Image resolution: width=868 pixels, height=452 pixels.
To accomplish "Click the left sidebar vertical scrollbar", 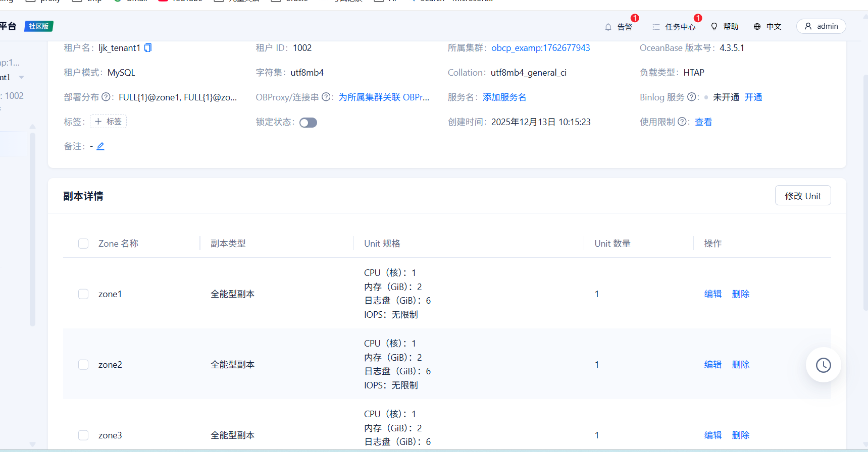I will [x=32, y=227].
